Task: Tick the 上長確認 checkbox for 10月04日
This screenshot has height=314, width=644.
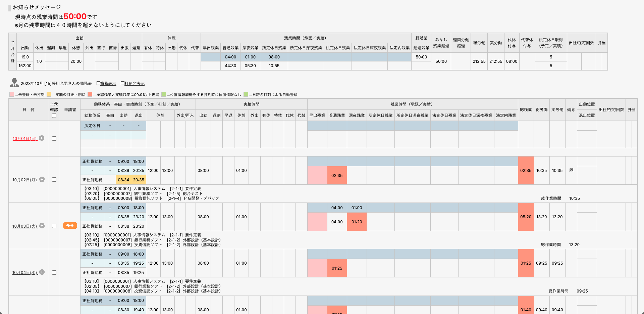Action: (54, 272)
